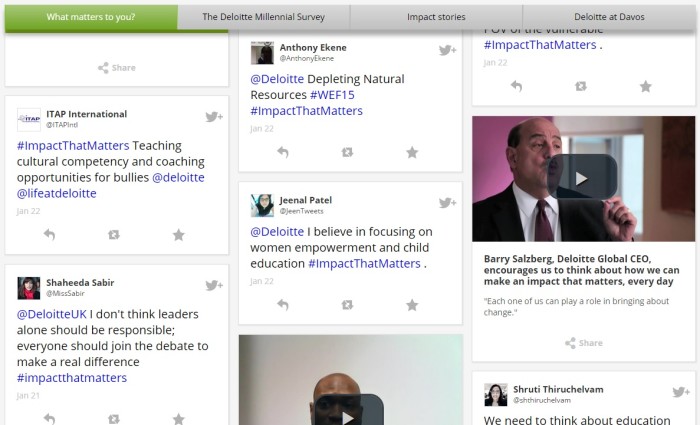The height and width of the screenshot is (425, 700).
Task: Open Shaheeda Sabir's avatar
Action: coord(29,288)
